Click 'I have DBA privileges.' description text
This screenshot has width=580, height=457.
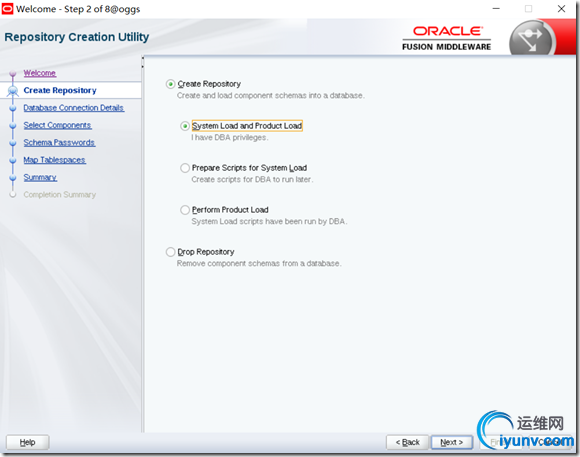click(x=230, y=138)
